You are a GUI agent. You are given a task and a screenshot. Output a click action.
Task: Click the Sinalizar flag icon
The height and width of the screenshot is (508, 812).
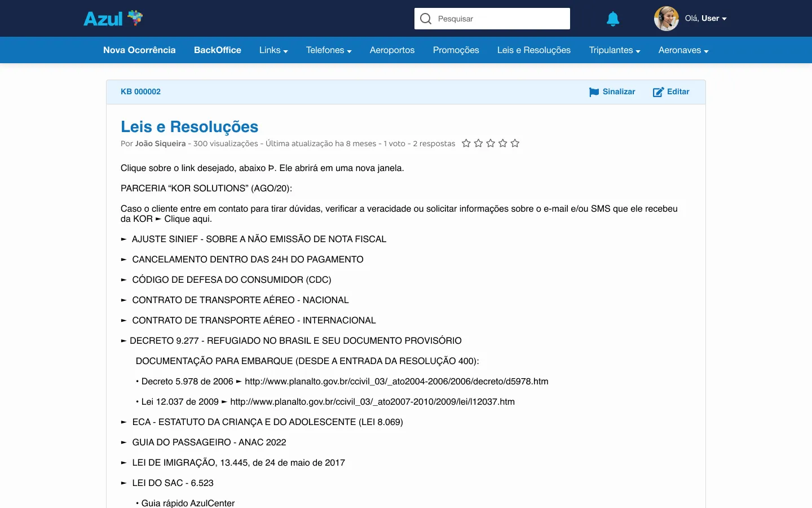(594, 92)
